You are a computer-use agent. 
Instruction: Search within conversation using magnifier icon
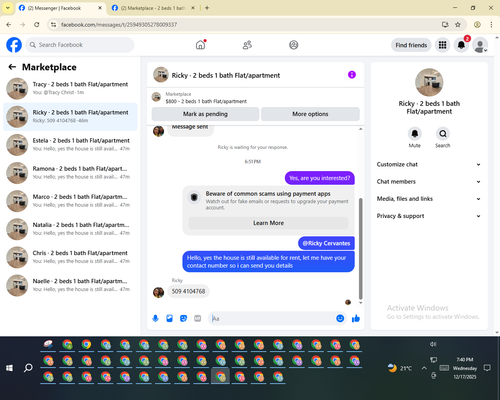(443, 134)
